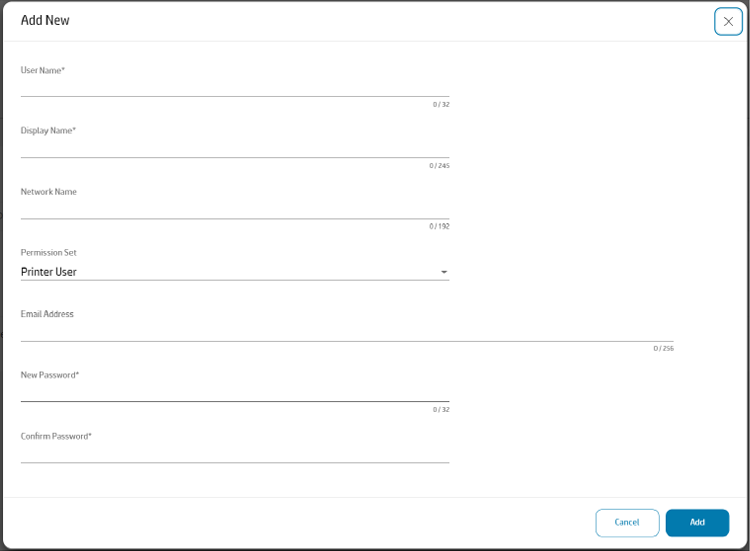Click the New Password input field
The width and height of the screenshot is (750, 551).
coord(234,392)
